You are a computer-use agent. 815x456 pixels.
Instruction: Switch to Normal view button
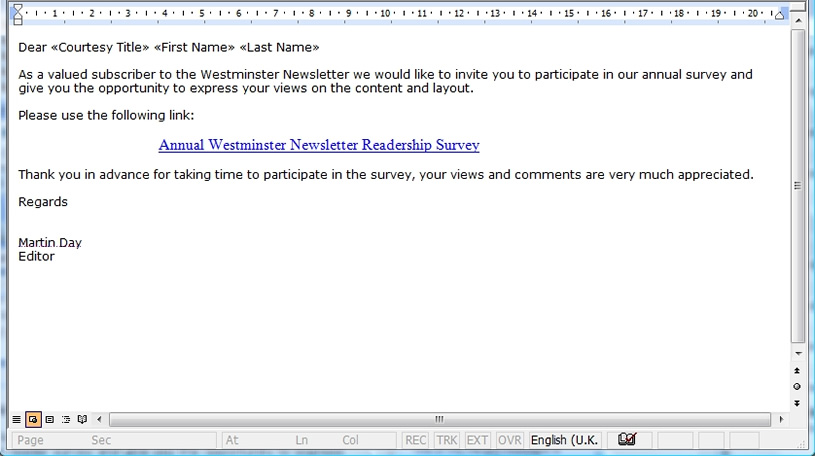coord(16,419)
